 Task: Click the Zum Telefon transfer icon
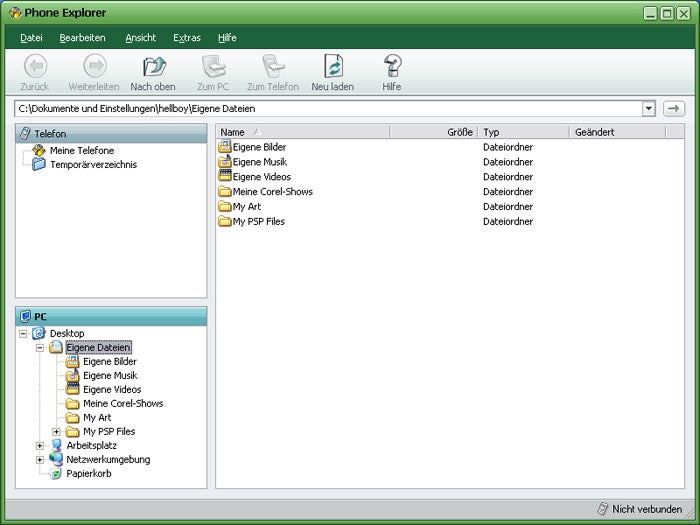273,66
